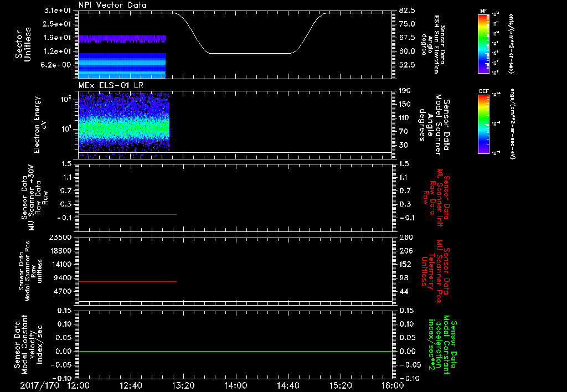Click the 60.0 sun elevation tick label

(408, 51)
